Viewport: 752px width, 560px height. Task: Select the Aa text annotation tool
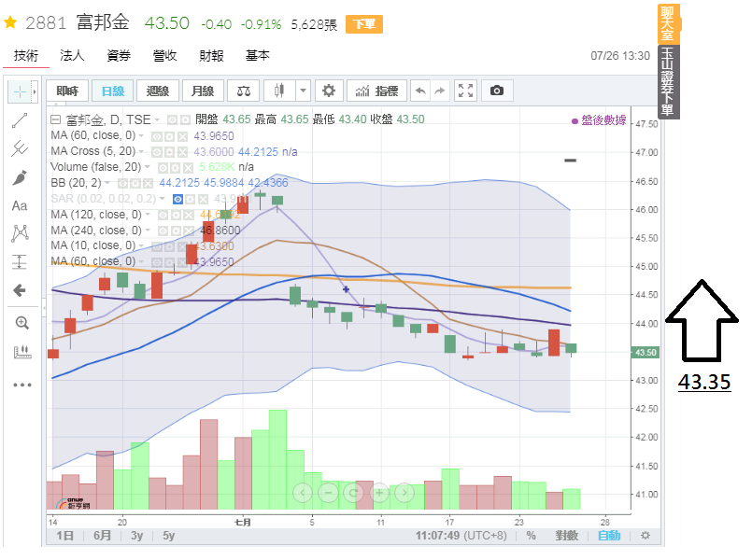pos(20,206)
